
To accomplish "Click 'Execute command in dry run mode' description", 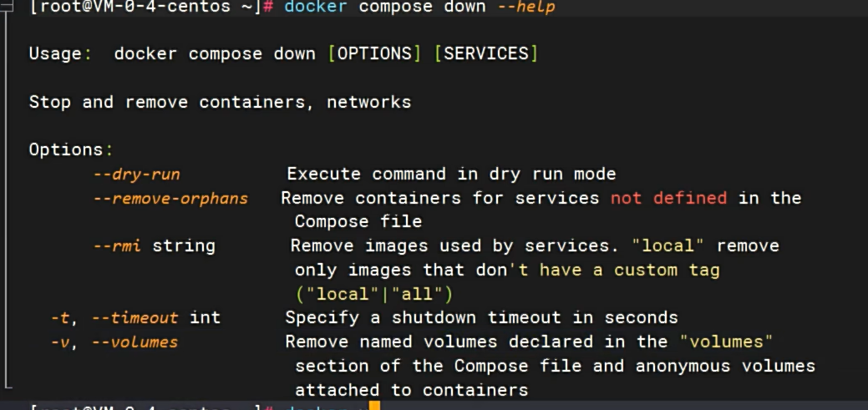I will coord(451,174).
